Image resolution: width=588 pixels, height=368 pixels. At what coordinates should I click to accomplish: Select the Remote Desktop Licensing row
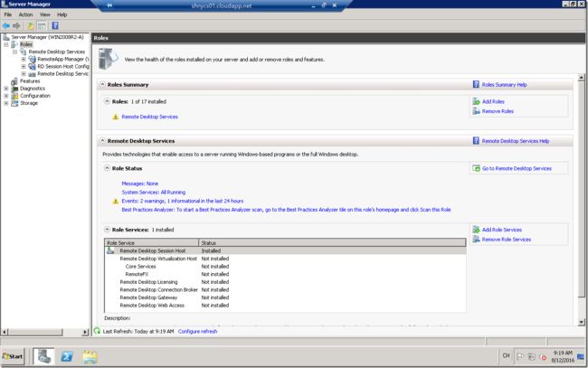coord(285,282)
